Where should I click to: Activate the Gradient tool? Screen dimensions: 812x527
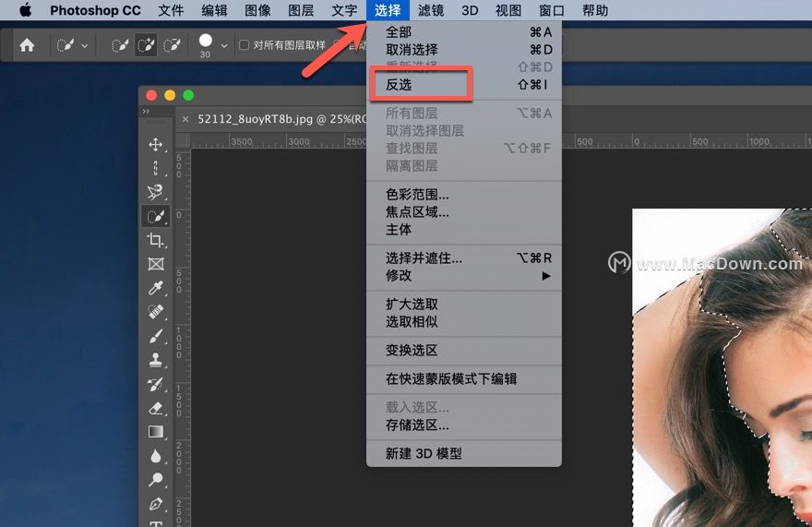[x=155, y=432]
